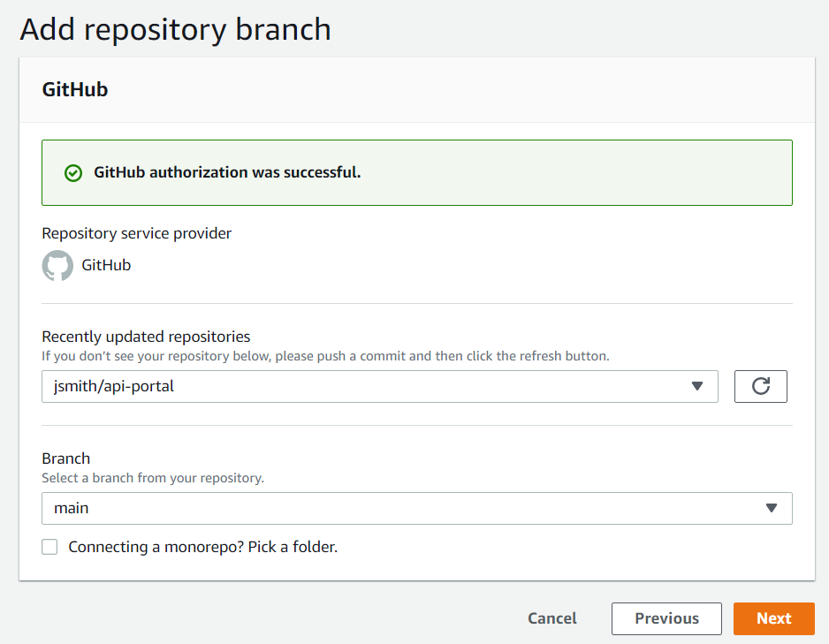This screenshot has height=644, width=829.
Task: Cancel adding the repository branch
Action: (x=552, y=618)
